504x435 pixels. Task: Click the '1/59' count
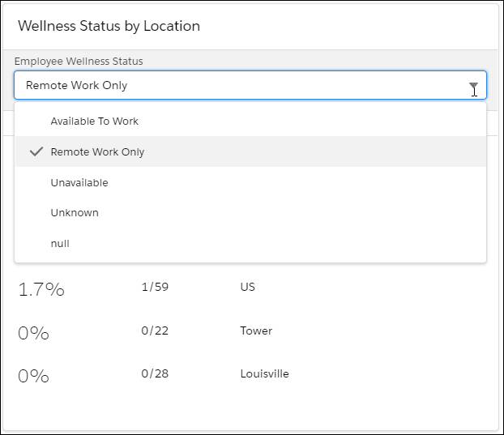tap(155, 287)
